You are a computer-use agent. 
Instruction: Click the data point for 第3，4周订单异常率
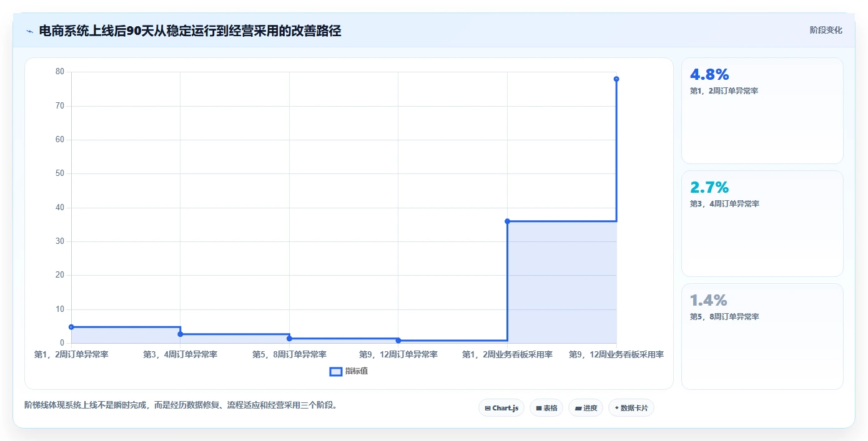(180, 334)
